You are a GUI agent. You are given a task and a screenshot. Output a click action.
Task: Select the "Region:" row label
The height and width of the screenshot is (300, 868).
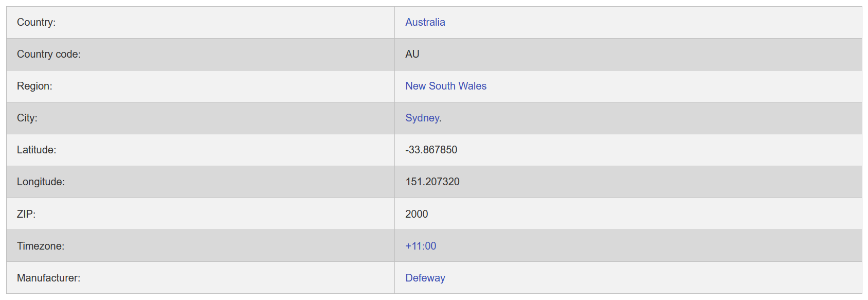(x=34, y=86)
